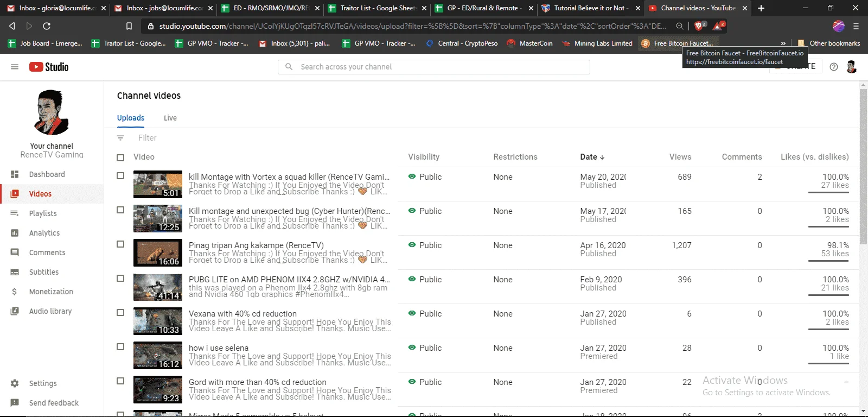Open the Brave Rewards triangle icon

[x=718, y=26]
